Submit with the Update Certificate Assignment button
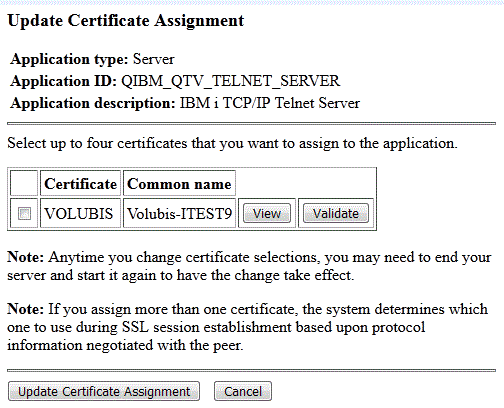 [104, 391]
